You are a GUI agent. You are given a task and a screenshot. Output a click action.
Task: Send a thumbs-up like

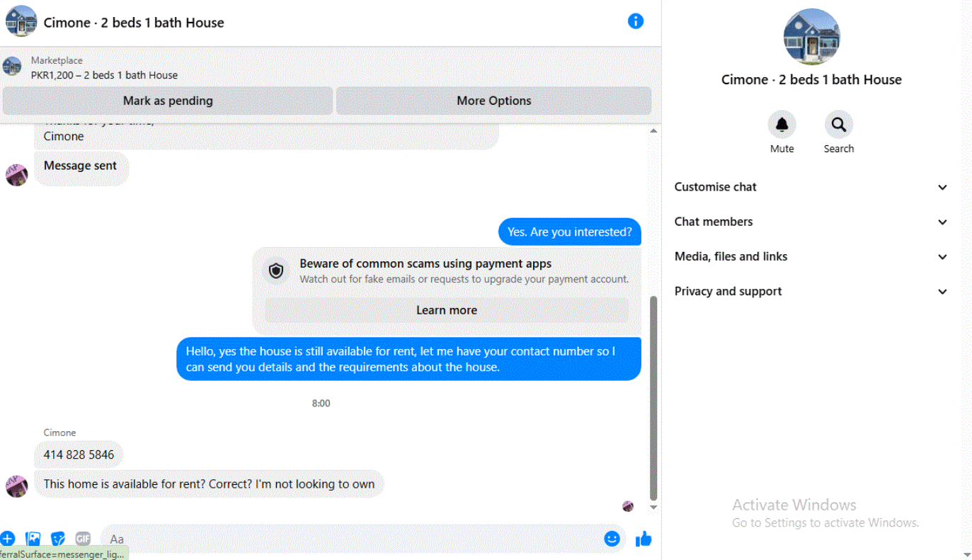pos(643,539)
